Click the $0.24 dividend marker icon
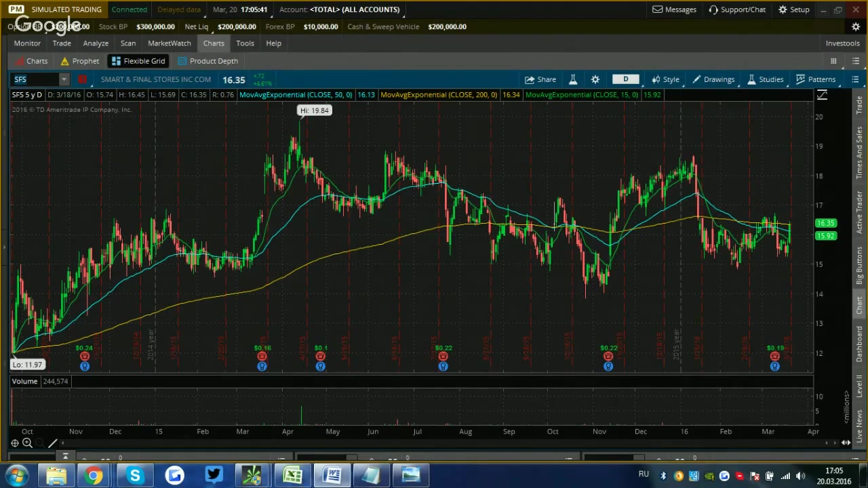The image size is (868, 488). pyautogui.click(x=85, y=357)
